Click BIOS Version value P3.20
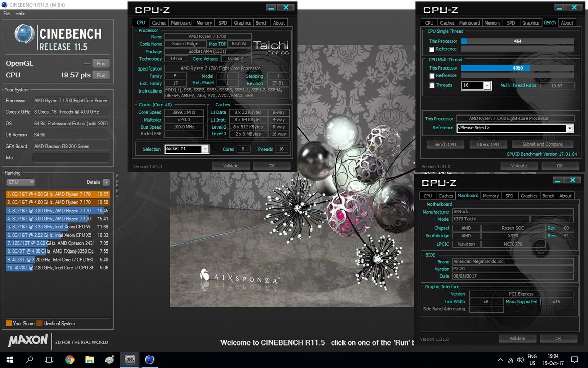588x368 pixels. pyautogui.click(x=512, y=269)
